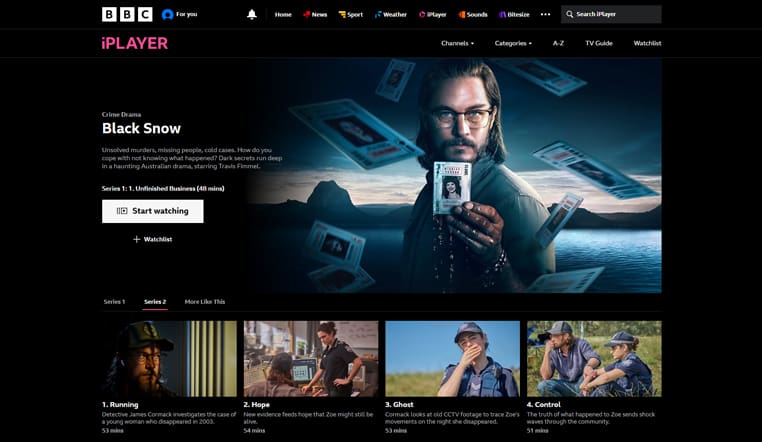Click the search magnifier icon
The width and height of the screenshot is (762, 442).
click(570, 15)
